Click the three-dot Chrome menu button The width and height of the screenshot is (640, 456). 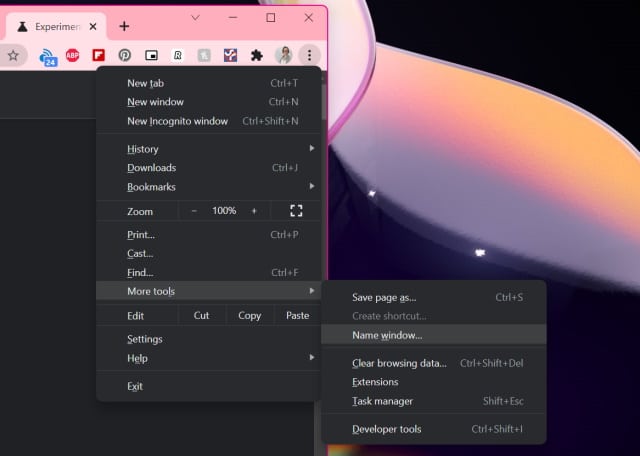309,56
